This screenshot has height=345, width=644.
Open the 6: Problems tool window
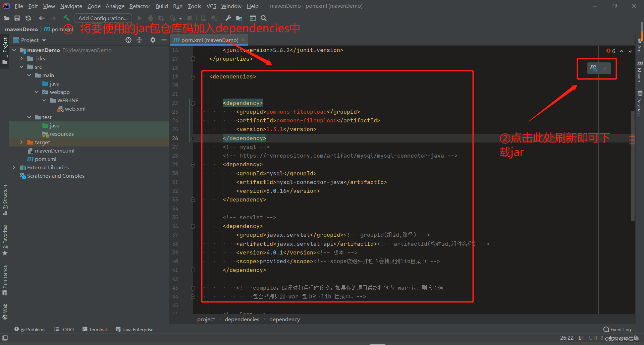[30, 330]
